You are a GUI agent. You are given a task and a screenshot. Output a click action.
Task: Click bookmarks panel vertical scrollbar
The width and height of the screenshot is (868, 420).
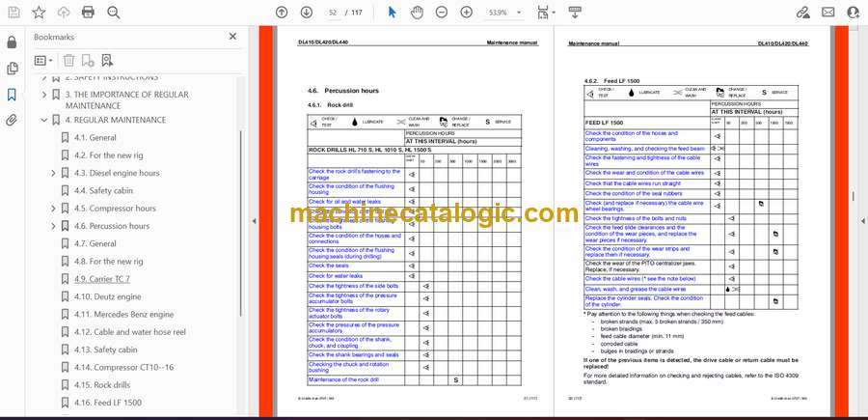tap(240, 223)
